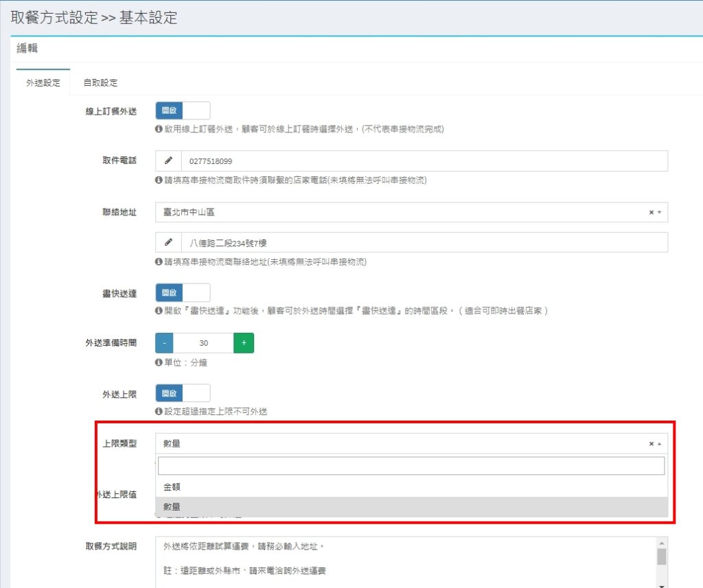Clear the 上限類型 selection with the x icon
Screen dimensions: 703x588
(652, 444)
